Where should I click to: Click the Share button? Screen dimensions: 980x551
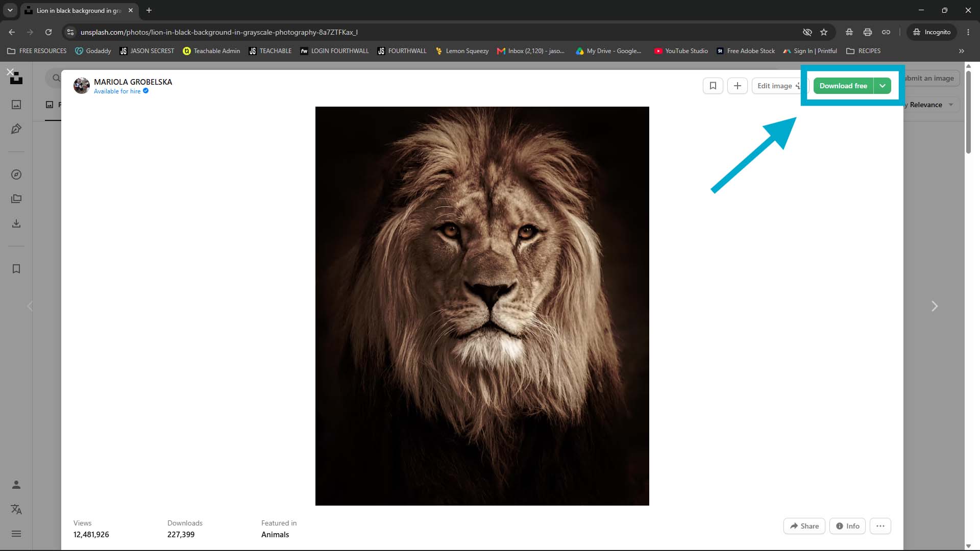coord(804,526)
